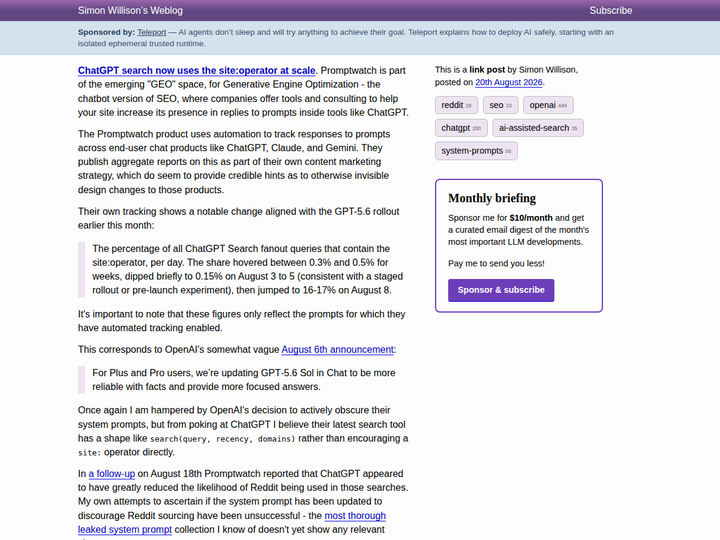The width and height of the screenshot is (720, 540).
Task: Click the '$10/month' bold text
Action: [531, 218]
